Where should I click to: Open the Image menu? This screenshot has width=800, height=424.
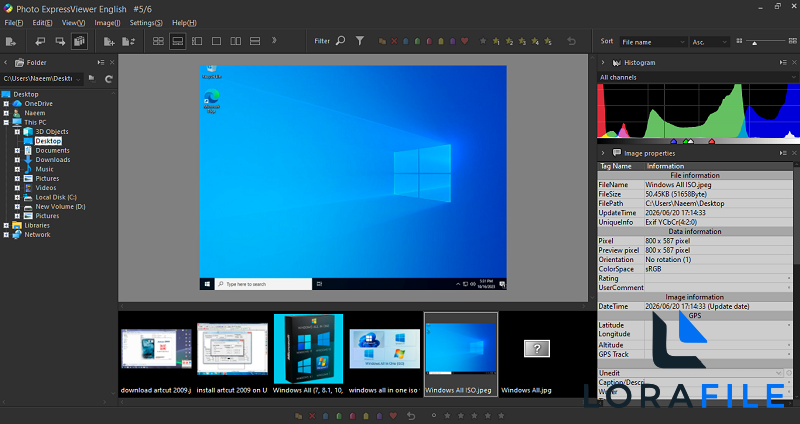pos(107,23)
